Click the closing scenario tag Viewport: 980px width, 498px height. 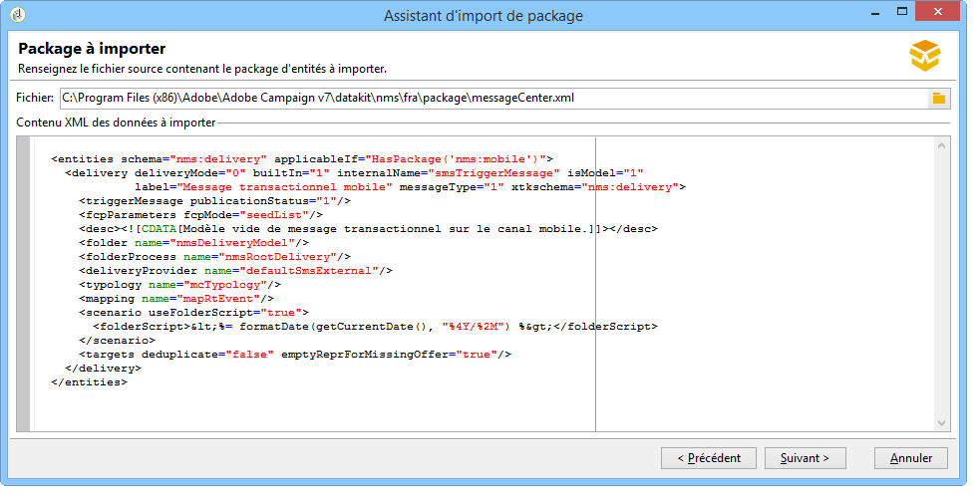(x=118, y=340)
